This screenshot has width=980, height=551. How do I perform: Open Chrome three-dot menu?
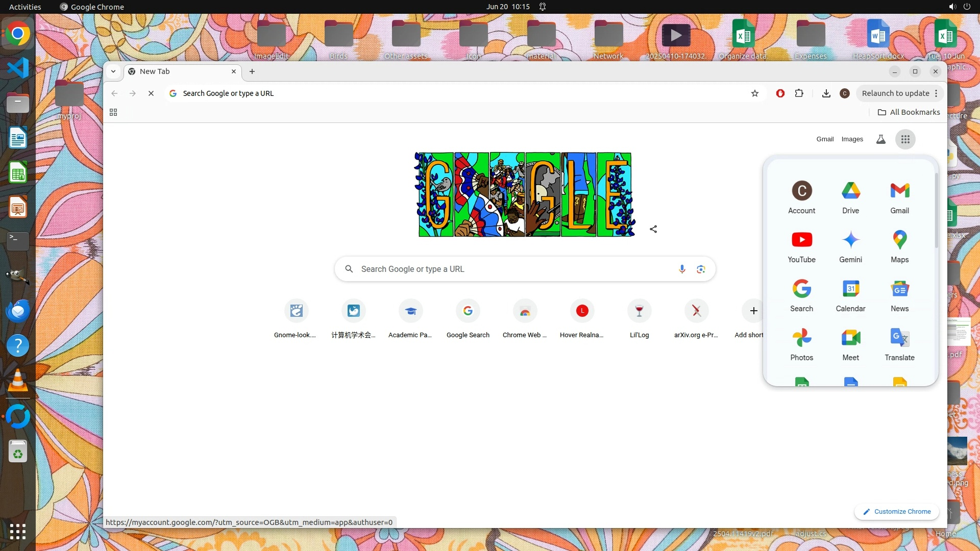coord(936,93)
